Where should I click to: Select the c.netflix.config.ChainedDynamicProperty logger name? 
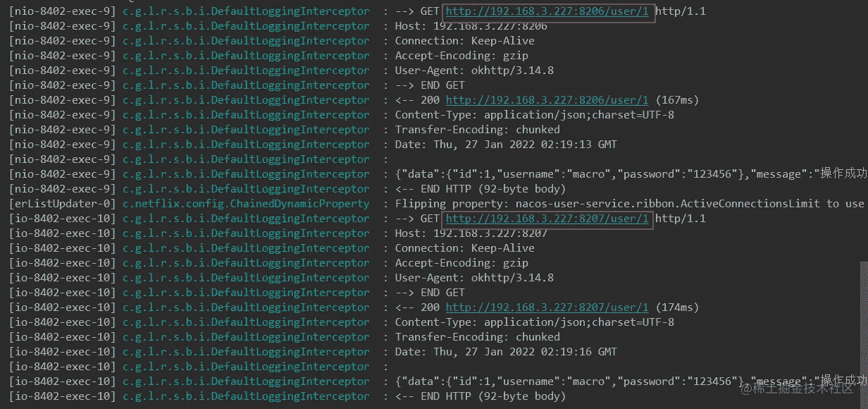[x=246, y=204]
